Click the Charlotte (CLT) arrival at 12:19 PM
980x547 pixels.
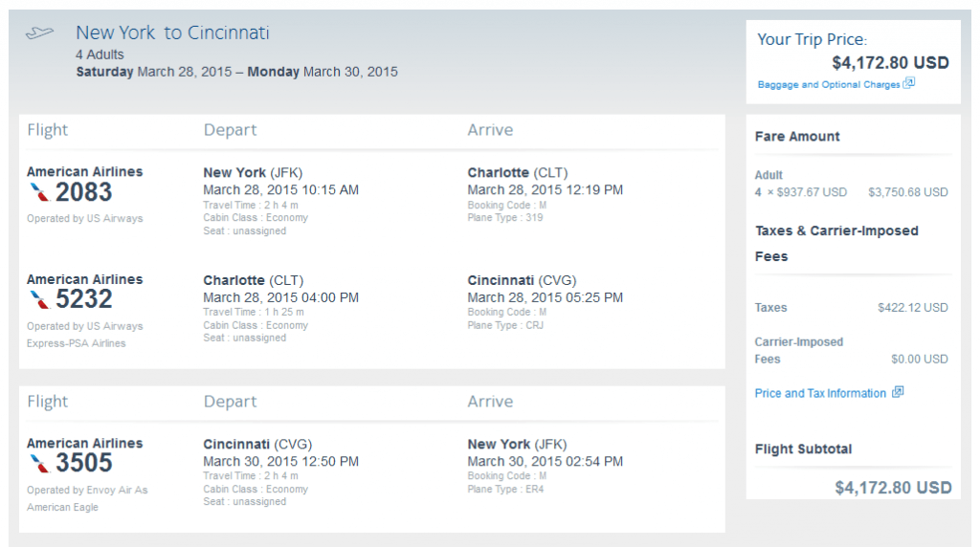pos(518,172)
